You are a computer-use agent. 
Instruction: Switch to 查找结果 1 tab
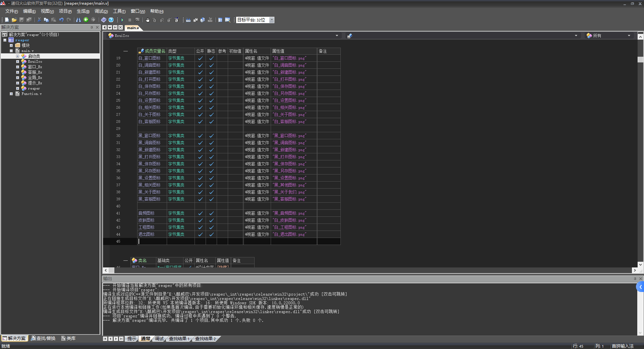pos(179,339)
